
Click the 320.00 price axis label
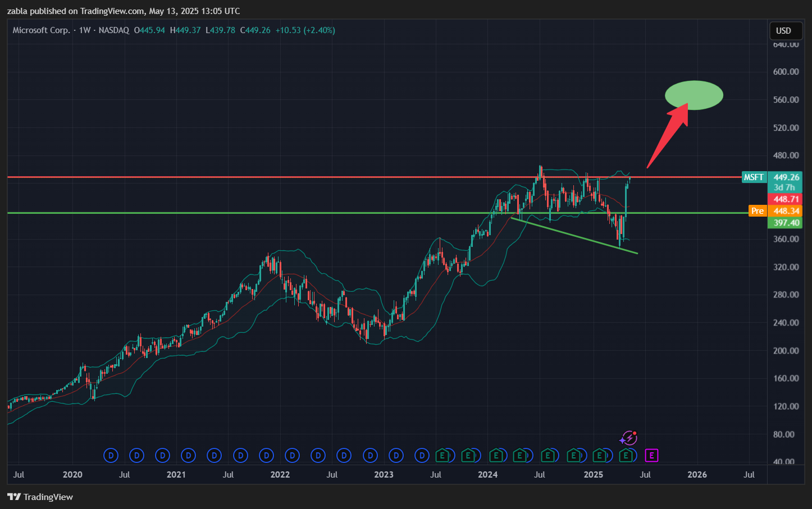tap(786, 267)
